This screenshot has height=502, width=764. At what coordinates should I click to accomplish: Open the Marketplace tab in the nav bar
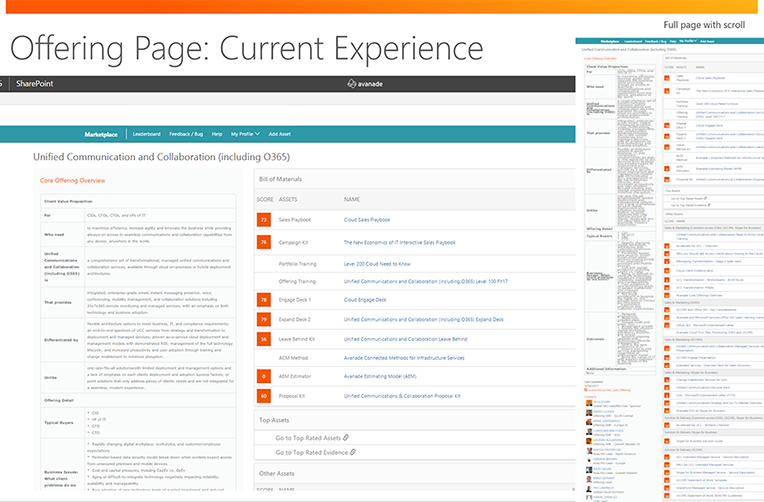click(100, 133)
